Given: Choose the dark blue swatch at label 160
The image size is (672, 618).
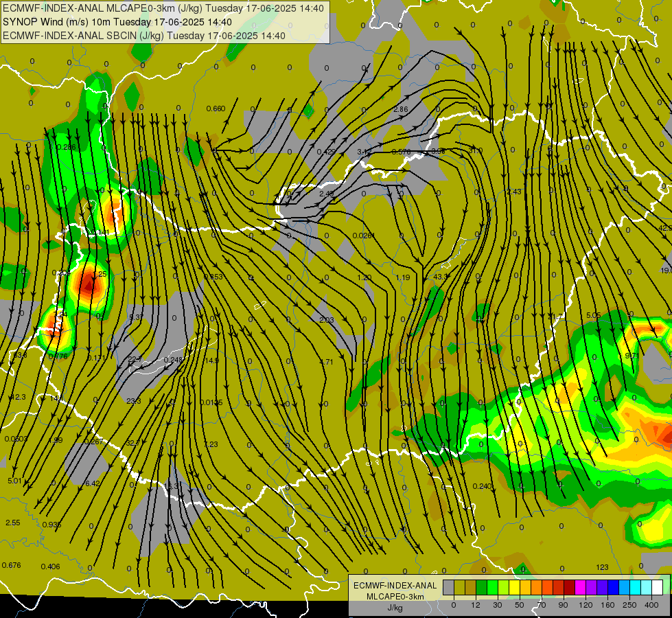Looking at the screenshot, I should click(x=613, y=588).
